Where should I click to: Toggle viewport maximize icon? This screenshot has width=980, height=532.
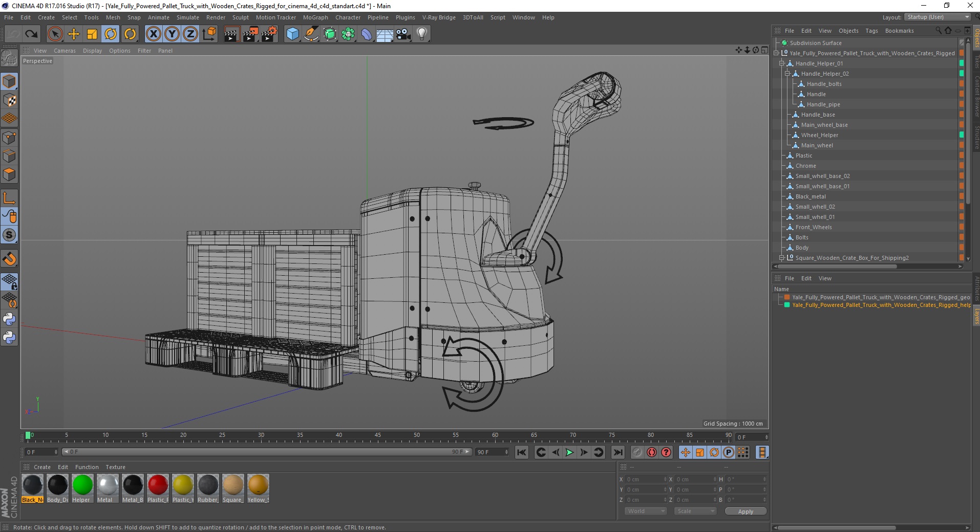(x=764, y=50)
